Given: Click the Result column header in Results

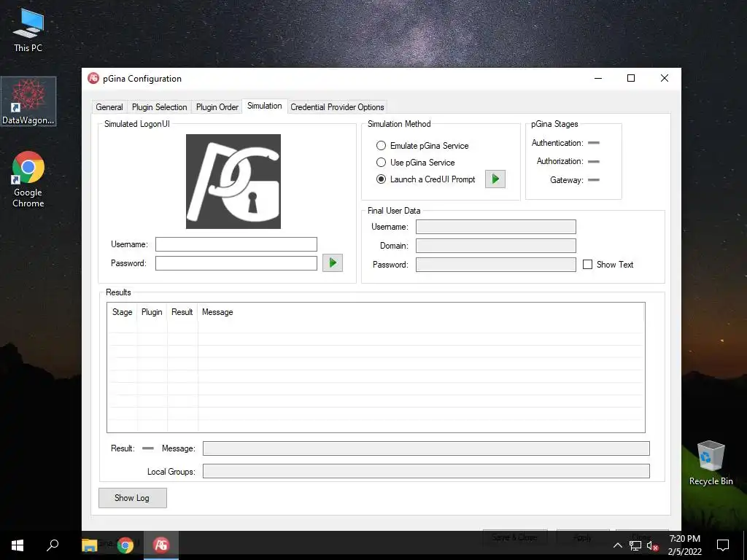Looking at the screenshot, I should click(x=182, y=312).
